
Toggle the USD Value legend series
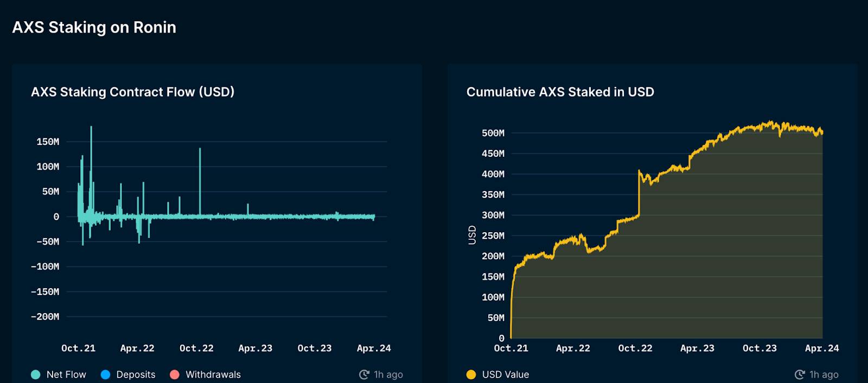pos(497,374)
